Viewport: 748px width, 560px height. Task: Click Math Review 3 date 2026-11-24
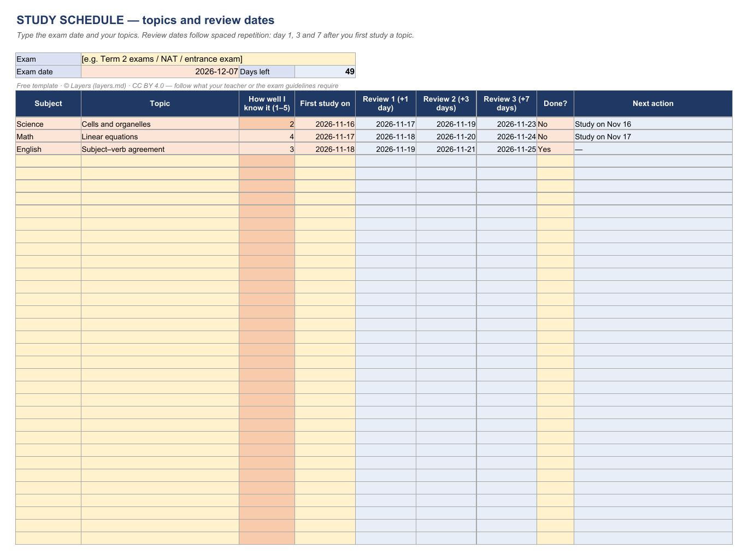[x=506, y=137]
